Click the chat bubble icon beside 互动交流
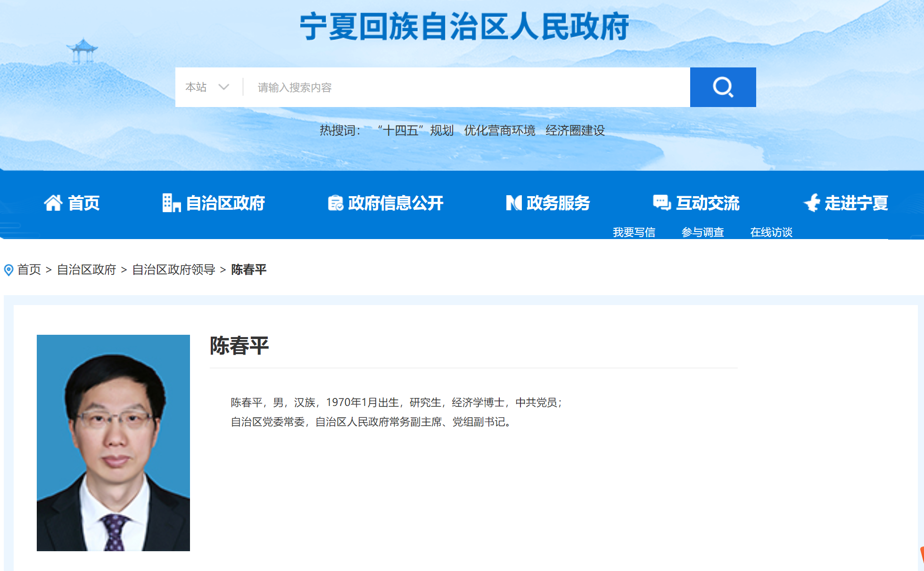The width and height of the screenshot is (924, 571). 662,203
